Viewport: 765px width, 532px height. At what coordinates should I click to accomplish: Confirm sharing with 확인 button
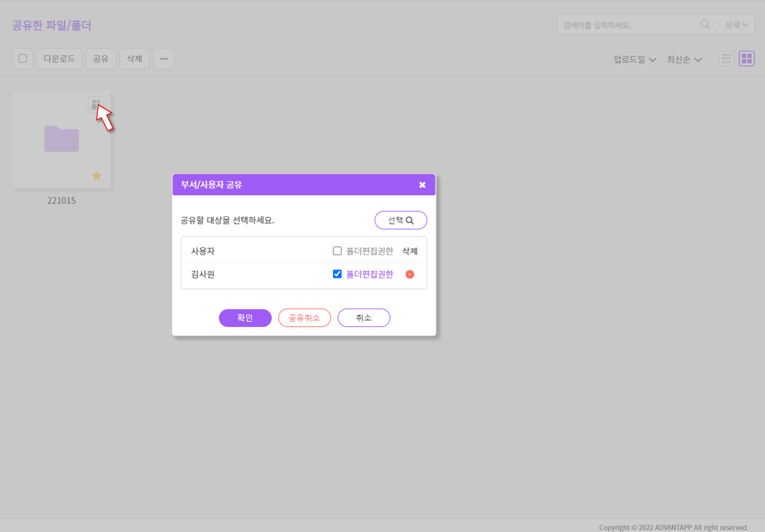[x=245, y=318]
